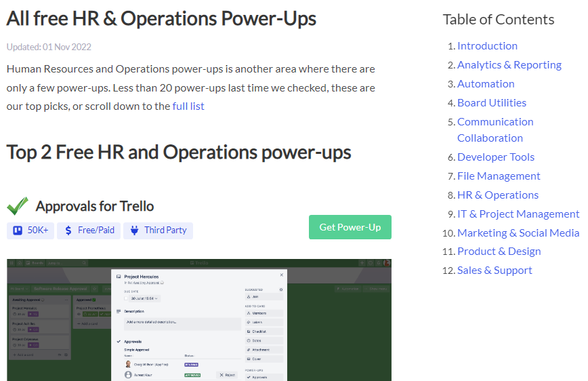Click the Free/Paid tag text
588x381 pixels.
[x=96, y=230]
